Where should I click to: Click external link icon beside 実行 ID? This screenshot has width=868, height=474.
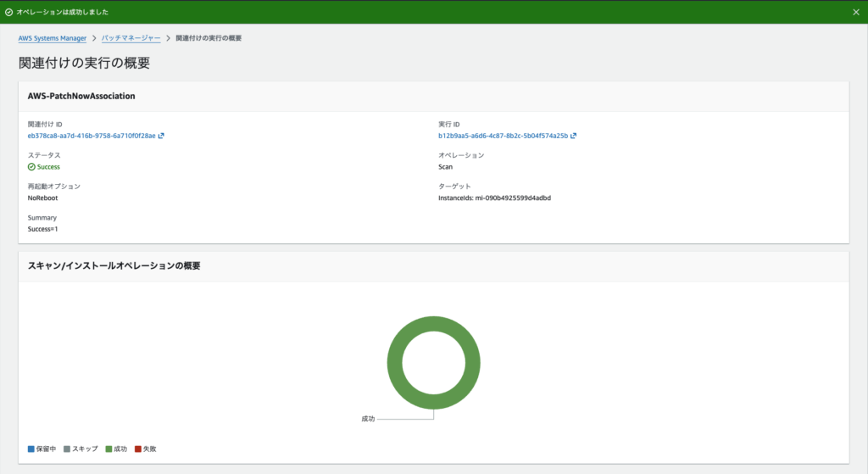574,136
